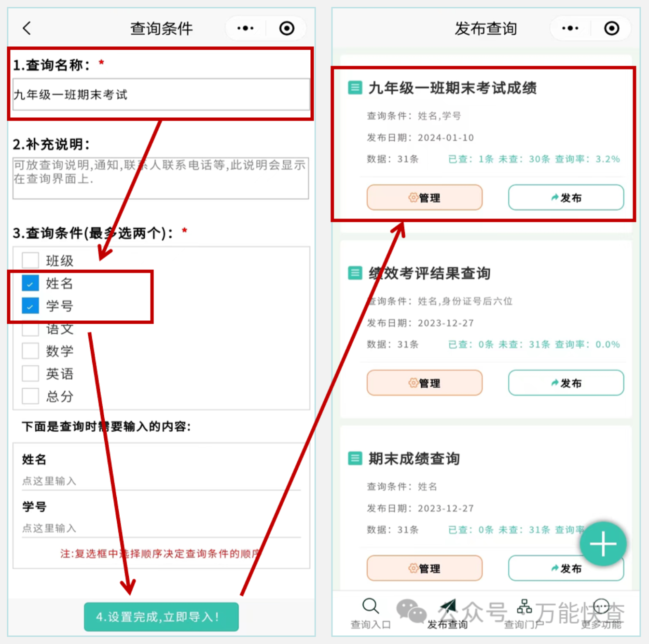Image resolution: width=649 pixels, height=644 pixels.
Task: Click 发布 for 绩效考评结果查询
Action: [566, 383]
